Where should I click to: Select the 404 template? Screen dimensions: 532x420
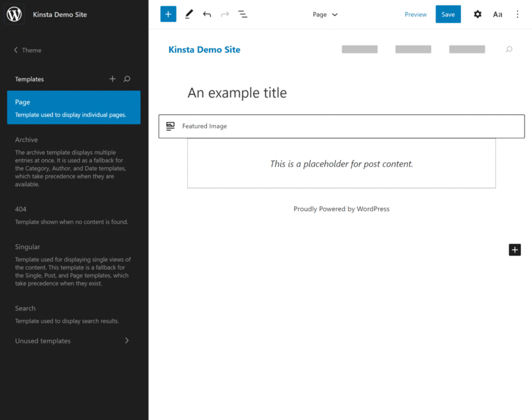[x=21, y=209]
